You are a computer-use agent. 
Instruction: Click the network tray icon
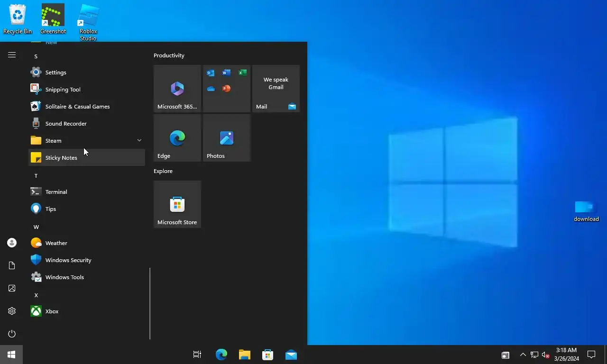click(534, 355)
